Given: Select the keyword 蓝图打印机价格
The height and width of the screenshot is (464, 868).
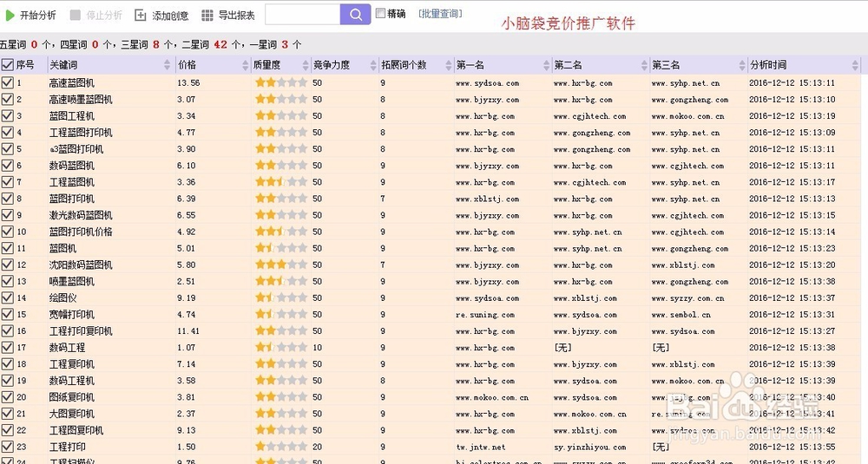Looking at the screenshot, I should (x=80, y=232).
